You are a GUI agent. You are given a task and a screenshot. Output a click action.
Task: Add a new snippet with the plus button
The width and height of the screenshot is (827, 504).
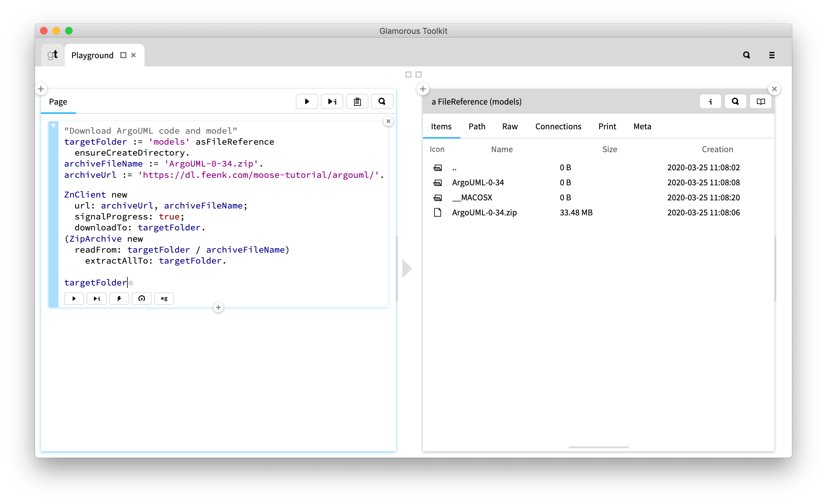point(218,307)
